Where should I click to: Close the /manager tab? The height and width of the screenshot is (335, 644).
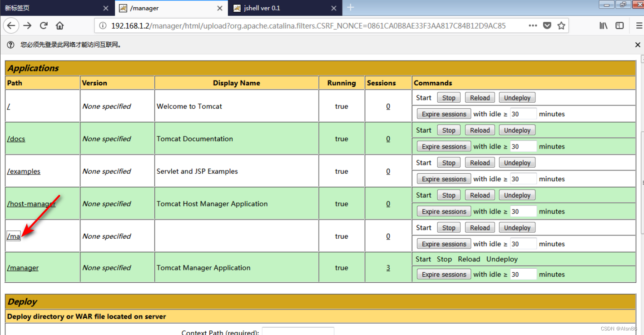[x=220, y=8]
